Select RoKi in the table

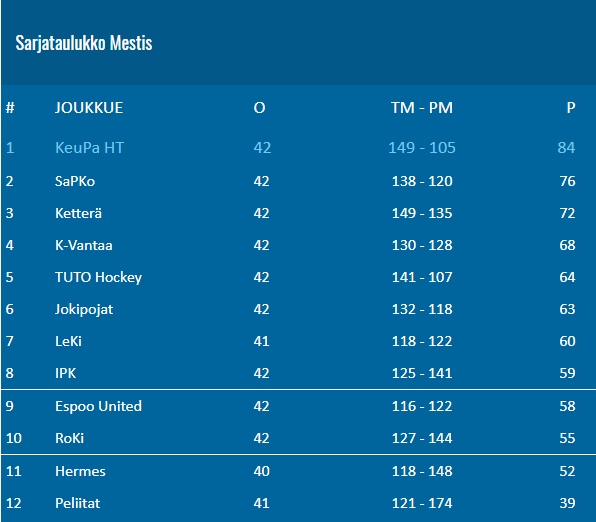[x=70, y=438]
